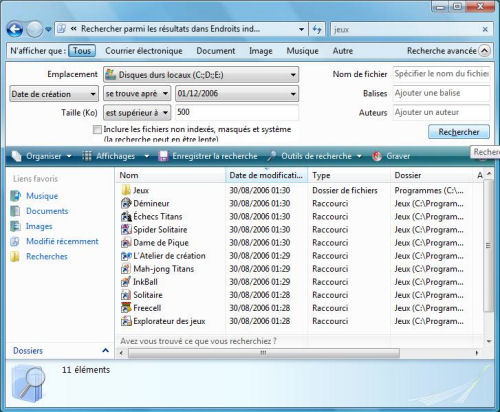Collapse 'Recherche avancée' with the chevron

click(484, 51)
